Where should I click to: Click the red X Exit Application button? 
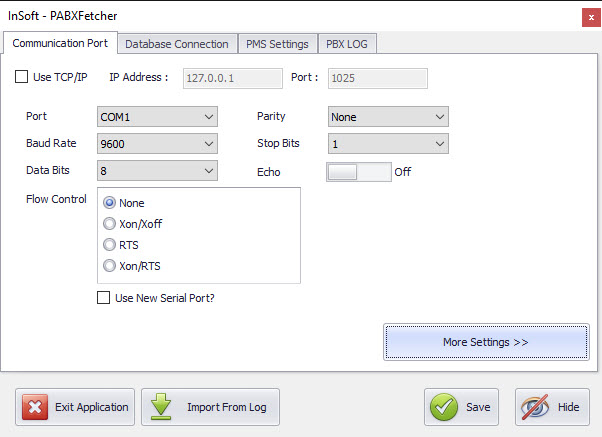click(75, 407)
